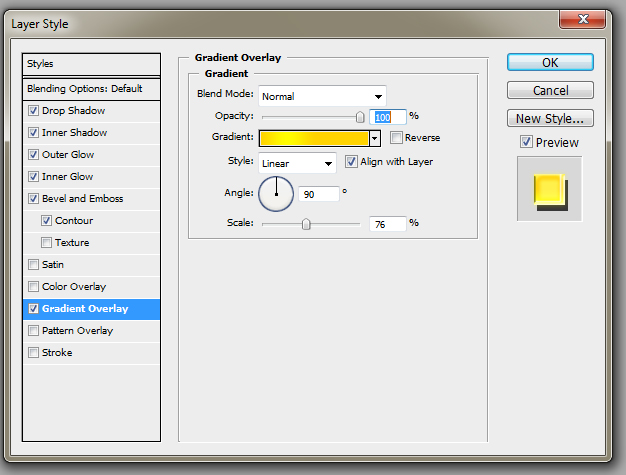Open Color Overlay settings by its label
This screenshot has height=475, width=626.
(74, 287)
